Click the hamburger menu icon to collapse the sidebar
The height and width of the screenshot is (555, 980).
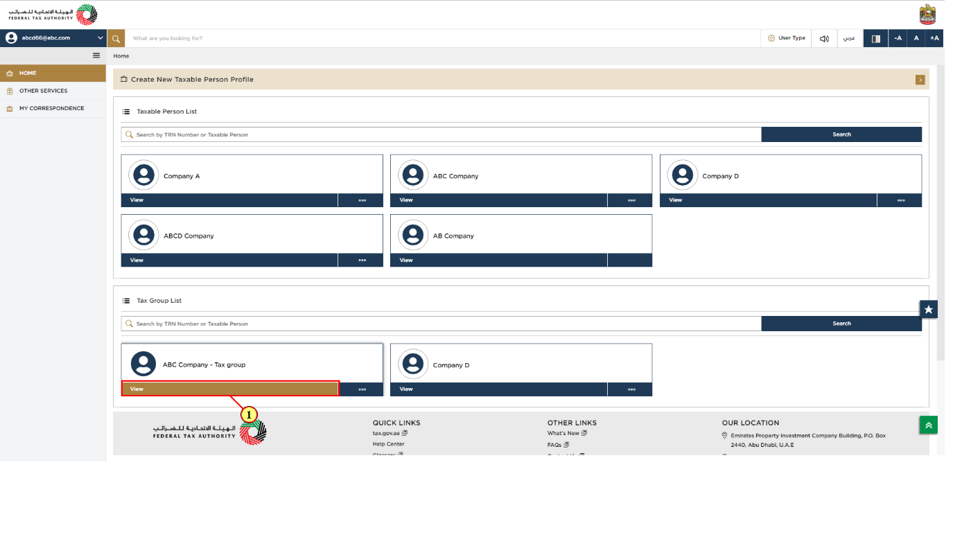tap(96, 55)
